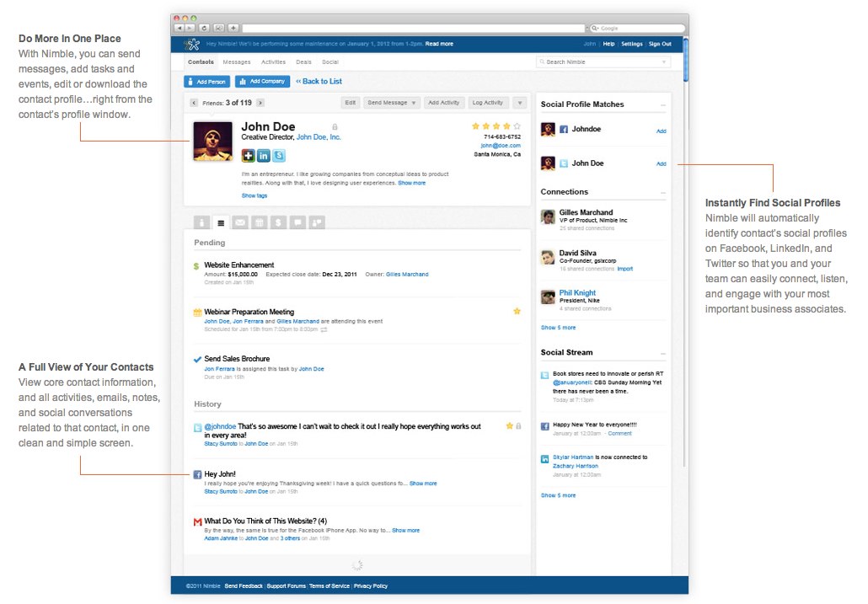The height and width of the screenshot is (604, 868).
Task: Click the Facebook icon next to Johndoe match
Action: click(x=564, y=130)
